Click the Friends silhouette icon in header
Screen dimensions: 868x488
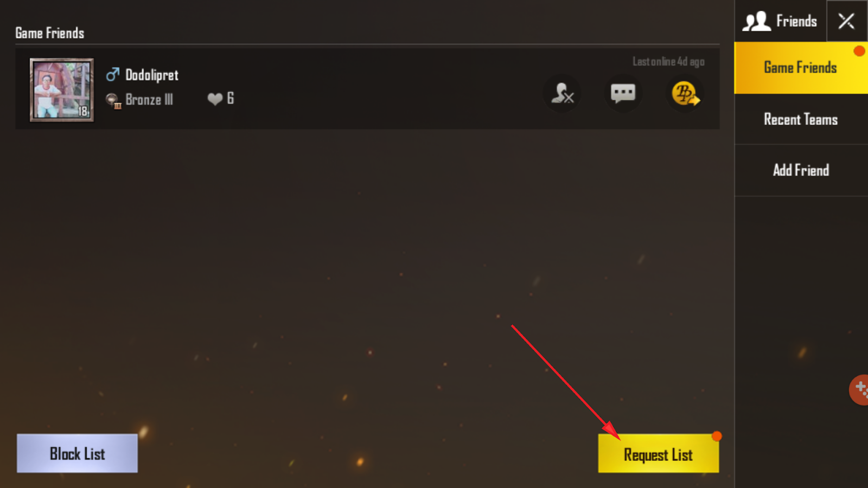click(x=756, y=21)
